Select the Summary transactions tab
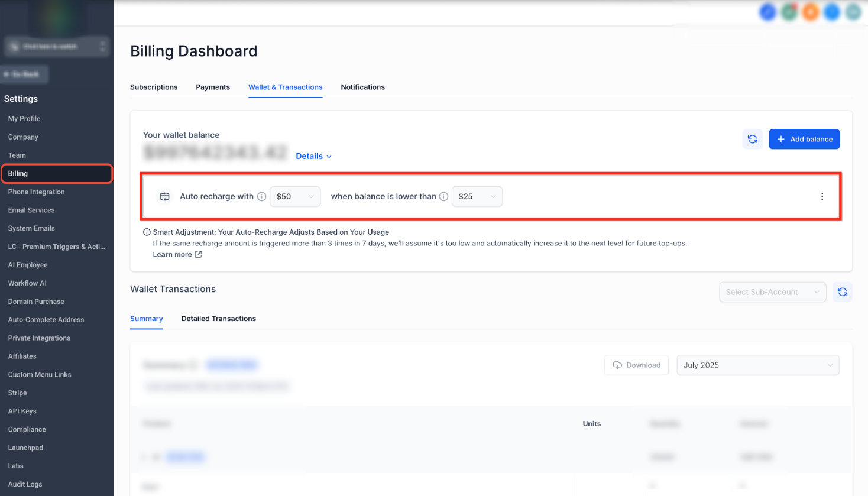The width and height of the screenshot is (868, 496). 147,319
